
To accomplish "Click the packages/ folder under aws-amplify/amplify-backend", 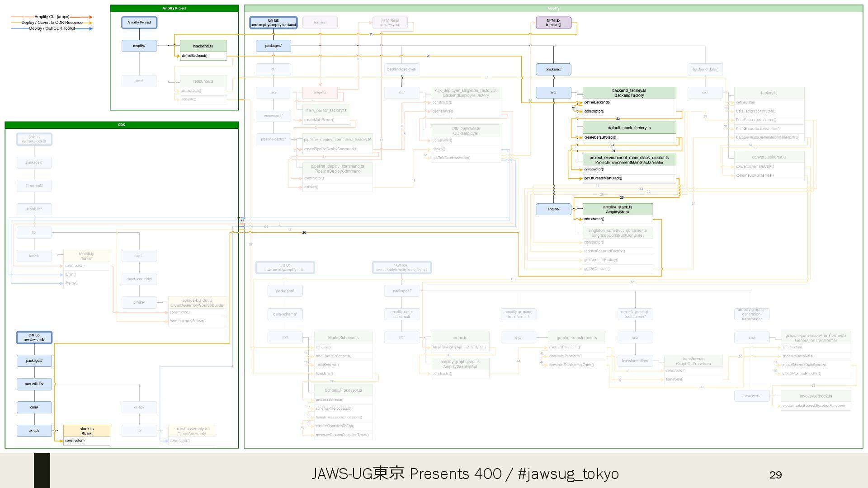I will click(x=273, y=46).
